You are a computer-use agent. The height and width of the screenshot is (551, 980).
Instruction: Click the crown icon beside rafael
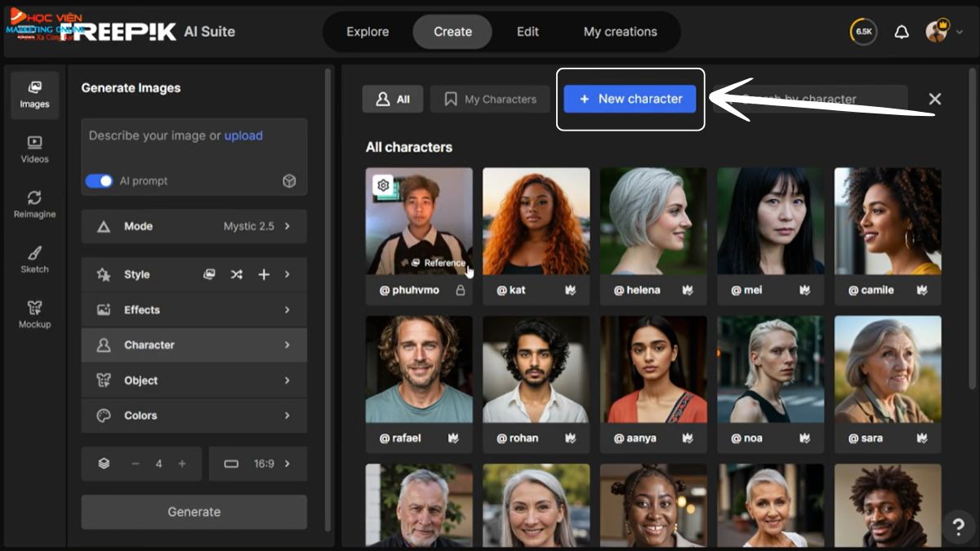pos(452,438)
